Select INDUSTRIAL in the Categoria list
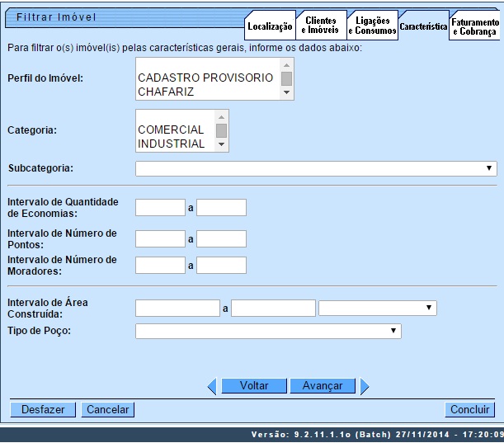Image resolution: width=504 pixels, height=443 pixels. [171, 144]
